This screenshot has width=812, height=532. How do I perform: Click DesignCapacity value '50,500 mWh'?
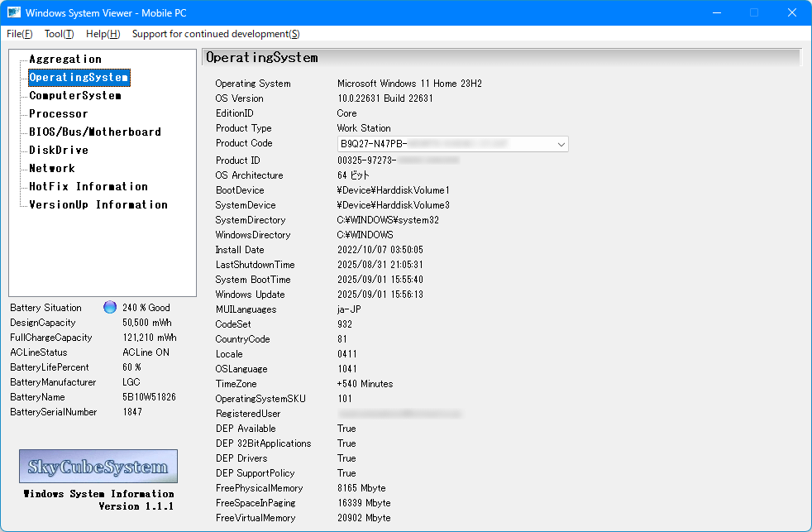pyautogui.click(x=147, y=323)
